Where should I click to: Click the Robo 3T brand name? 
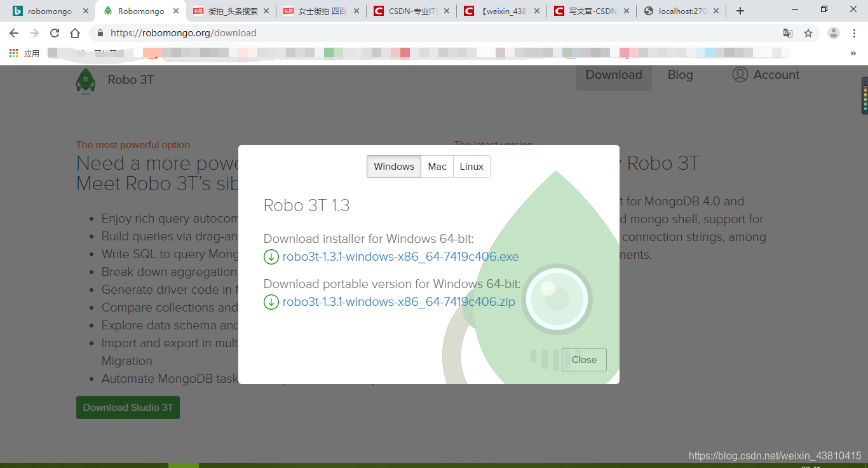coord(131,79)
